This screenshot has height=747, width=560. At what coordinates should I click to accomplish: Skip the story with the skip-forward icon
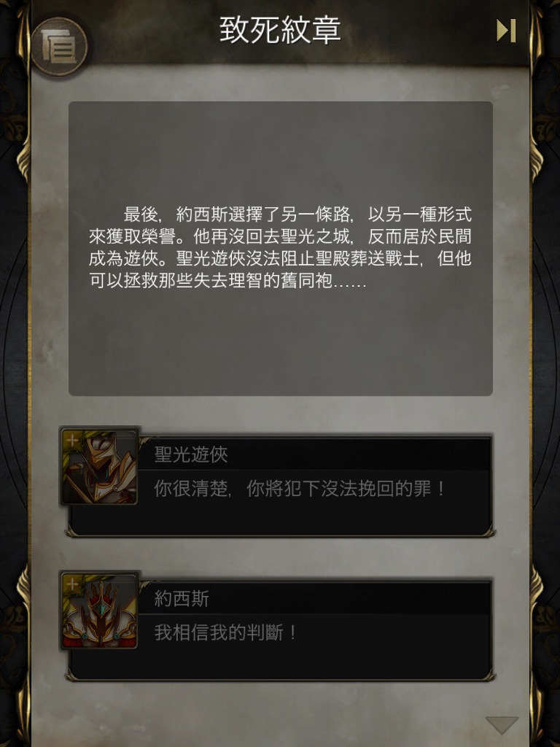[506, 31]
